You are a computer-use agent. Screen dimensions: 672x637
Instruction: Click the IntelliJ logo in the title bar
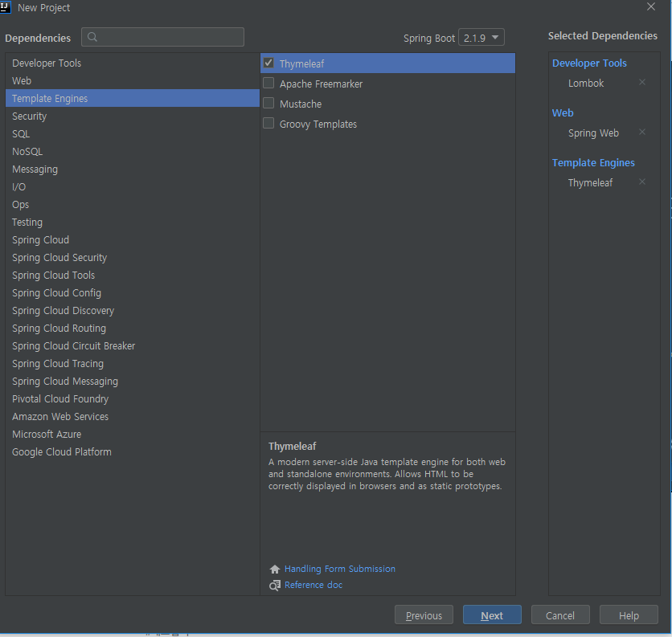point(5,7)
